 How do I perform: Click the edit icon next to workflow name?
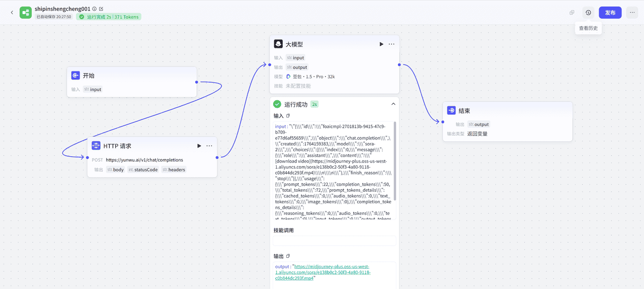click(101, 9)
